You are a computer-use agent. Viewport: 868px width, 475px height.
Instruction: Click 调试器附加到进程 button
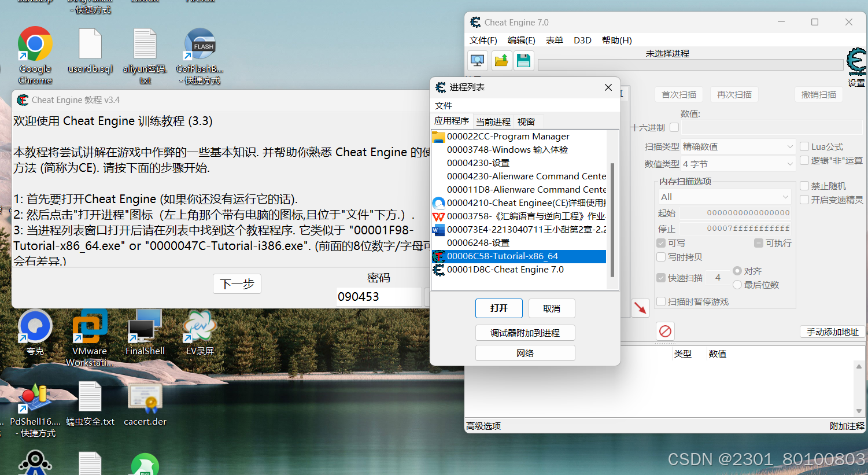pos(525,333)
